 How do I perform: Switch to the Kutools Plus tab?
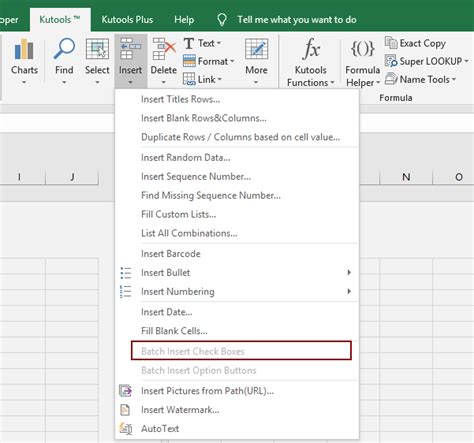point(127,20)
